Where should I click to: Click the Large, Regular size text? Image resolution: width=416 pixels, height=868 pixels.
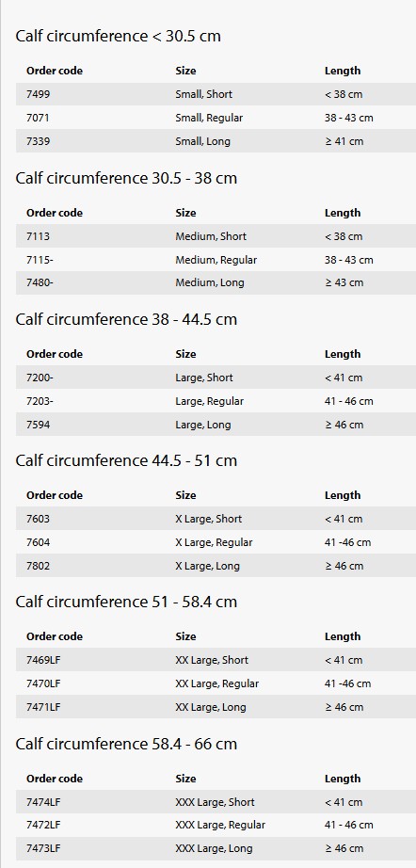[209, 401]
